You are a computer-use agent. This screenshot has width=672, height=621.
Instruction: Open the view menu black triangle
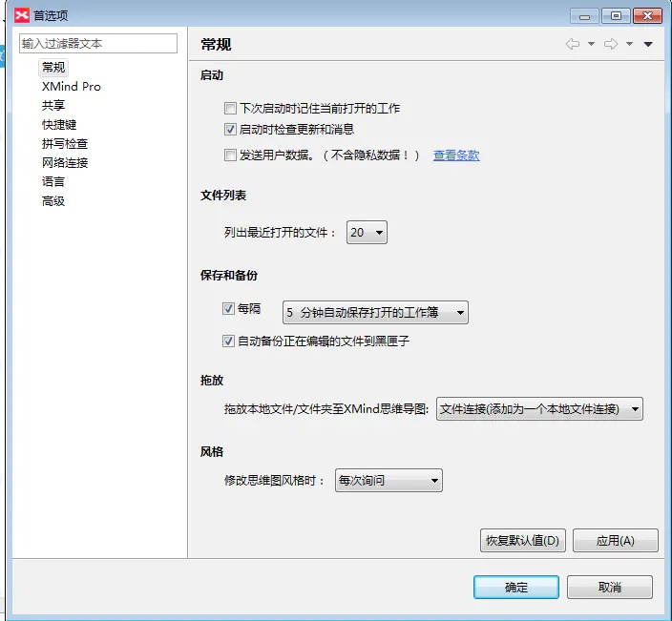coord(648,44)
